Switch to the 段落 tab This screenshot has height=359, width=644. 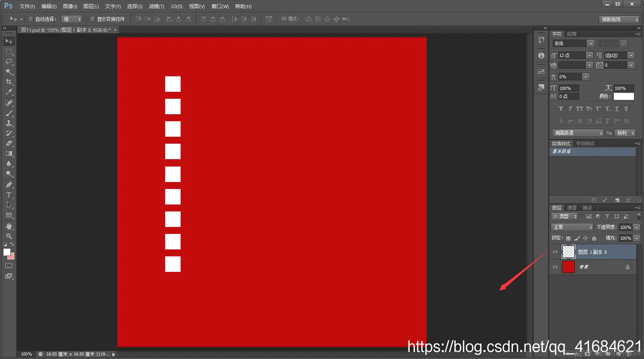tap(572, 34)
